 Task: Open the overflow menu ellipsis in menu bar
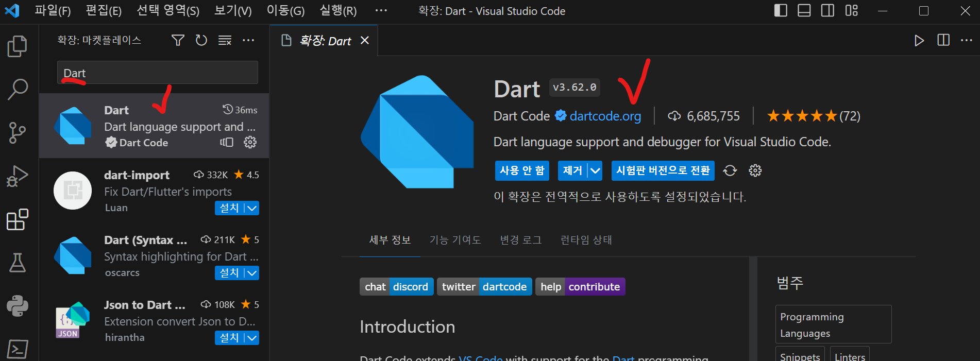click(381, 11)
